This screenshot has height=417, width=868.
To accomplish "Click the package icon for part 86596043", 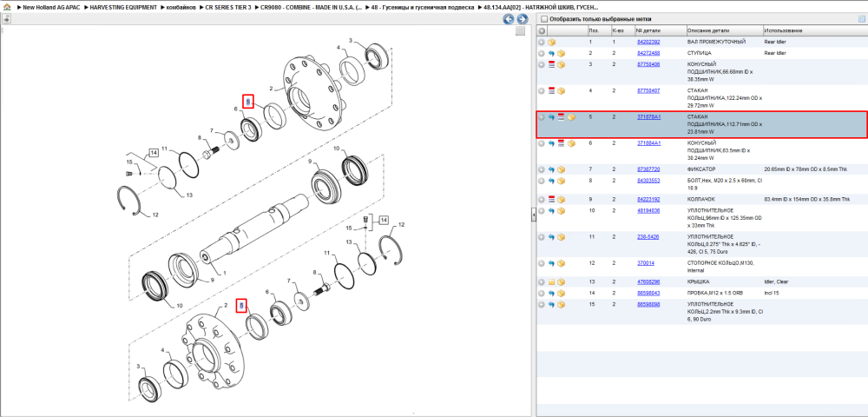I will [x=562, y=293].
